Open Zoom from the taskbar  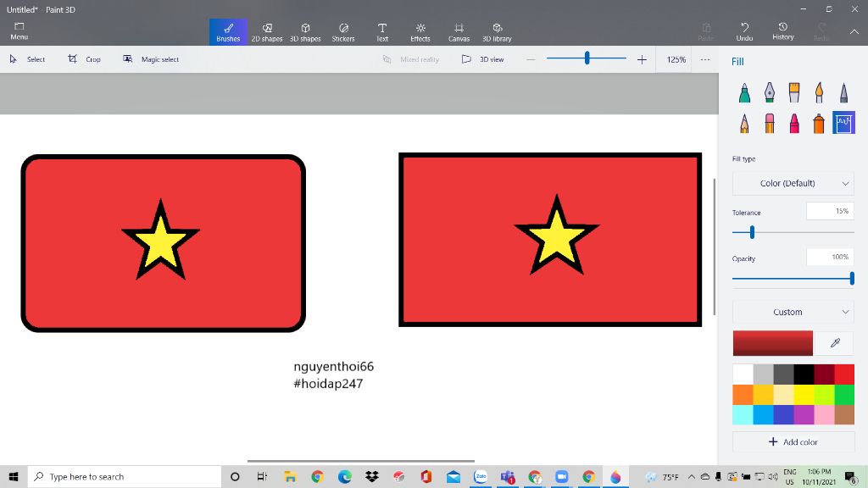(561, 476)
